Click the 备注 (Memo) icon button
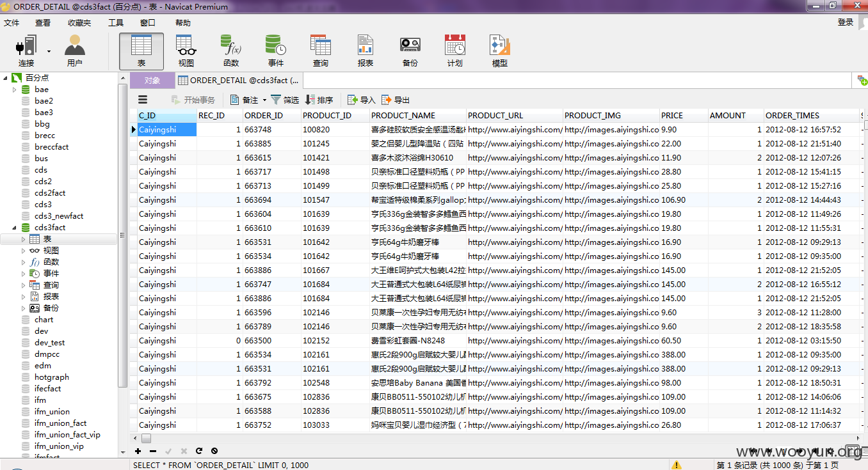868x470 pixels. (x=244, y=100)
